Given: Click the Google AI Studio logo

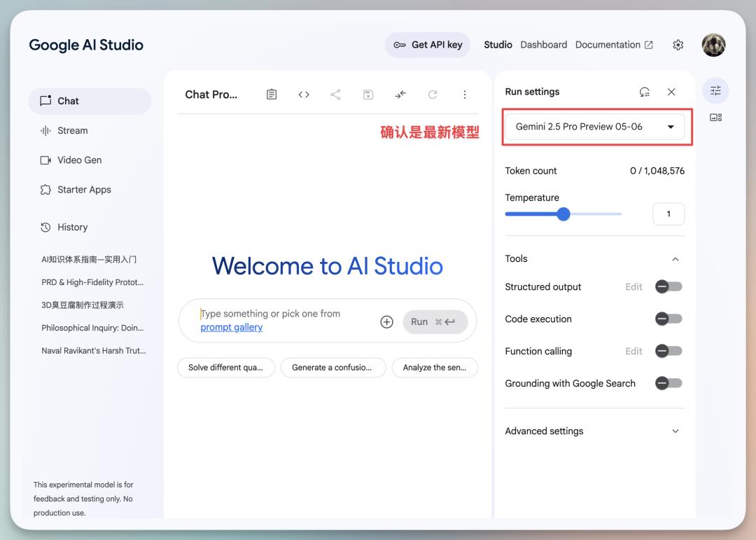Looking at the screenshot, I should (x=86, y=45).
